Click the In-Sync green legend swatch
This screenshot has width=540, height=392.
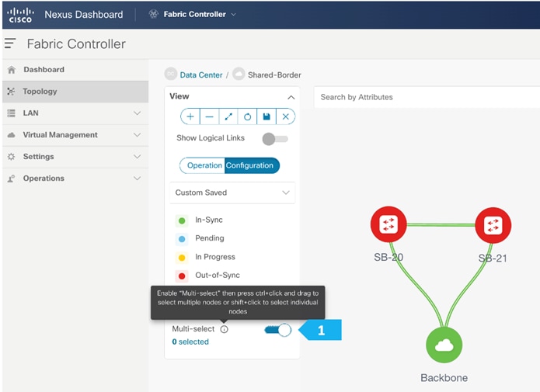(182, 220)
